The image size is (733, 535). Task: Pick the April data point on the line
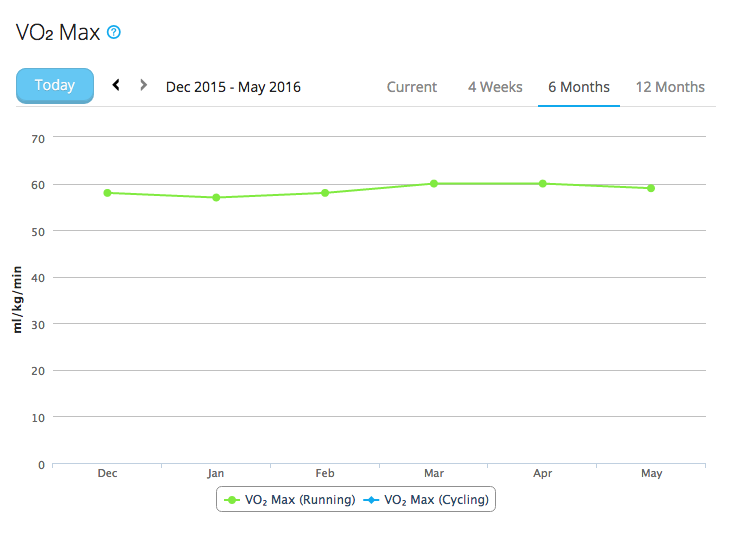(x=543, y=184)
